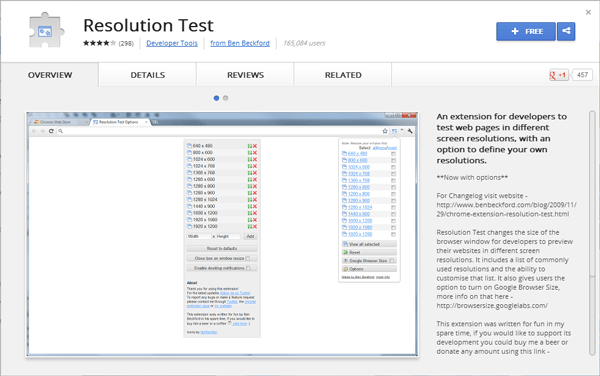This screenshot has width=600, height=376.
Task: Click the description panel scrollbar
Action: coord(592,233)
